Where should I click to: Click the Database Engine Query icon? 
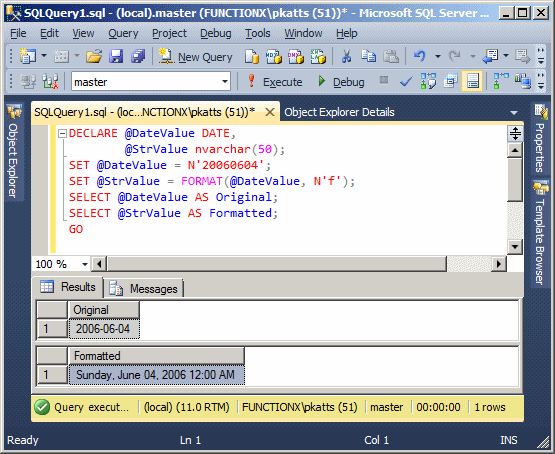tap(252, 56)
